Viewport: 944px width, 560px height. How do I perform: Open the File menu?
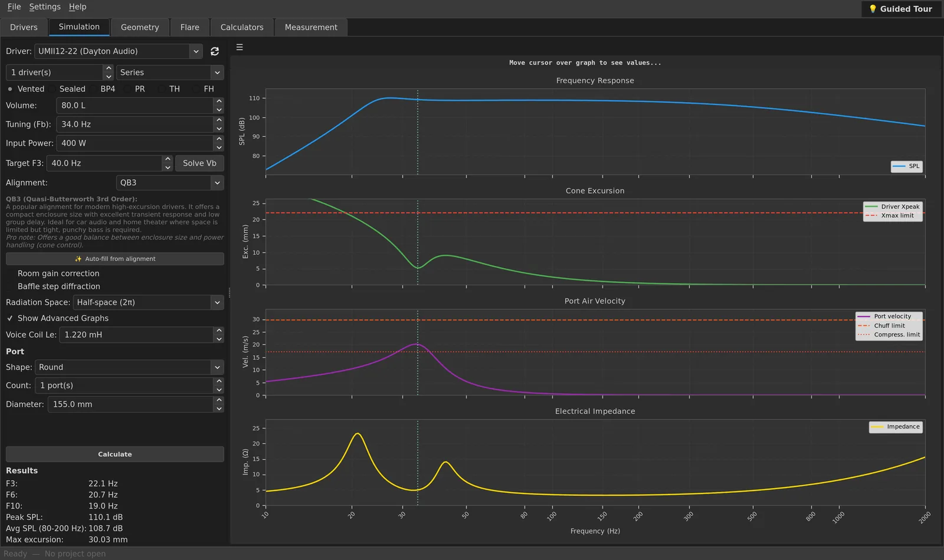click(x=14, y=7)
